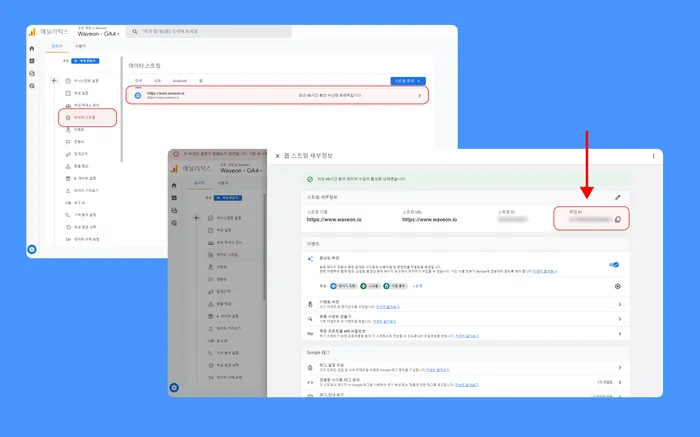The width and height of the screenshot is (700, 437).
Task: Close the web stream details panel
Action: (x=277, y=155)
